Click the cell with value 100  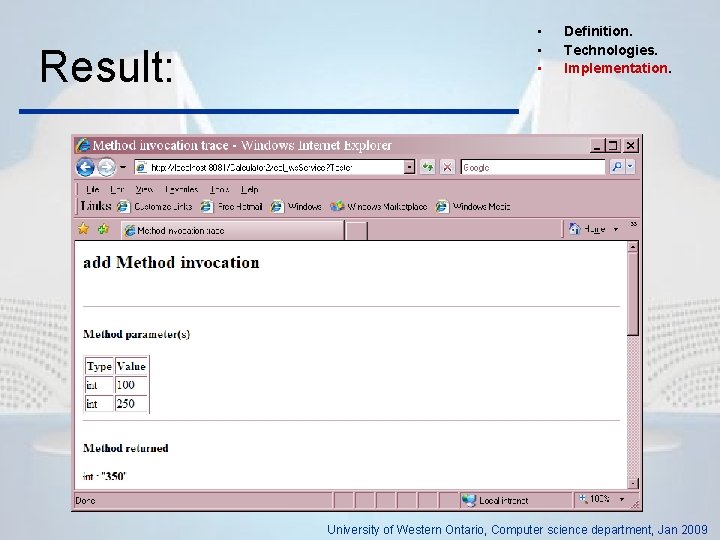(x=131, y=385)
